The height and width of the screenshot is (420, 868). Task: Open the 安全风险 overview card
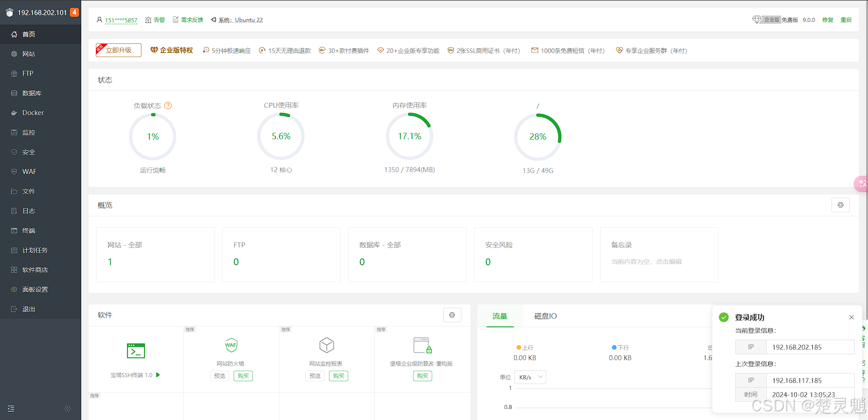coord(533,255)
